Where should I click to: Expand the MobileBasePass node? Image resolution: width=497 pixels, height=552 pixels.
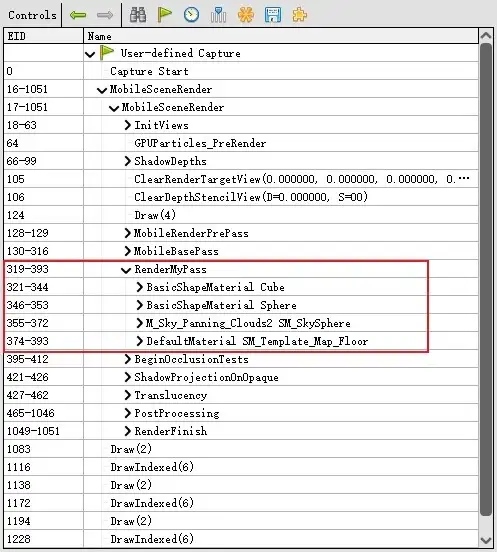tap(128, 251)
